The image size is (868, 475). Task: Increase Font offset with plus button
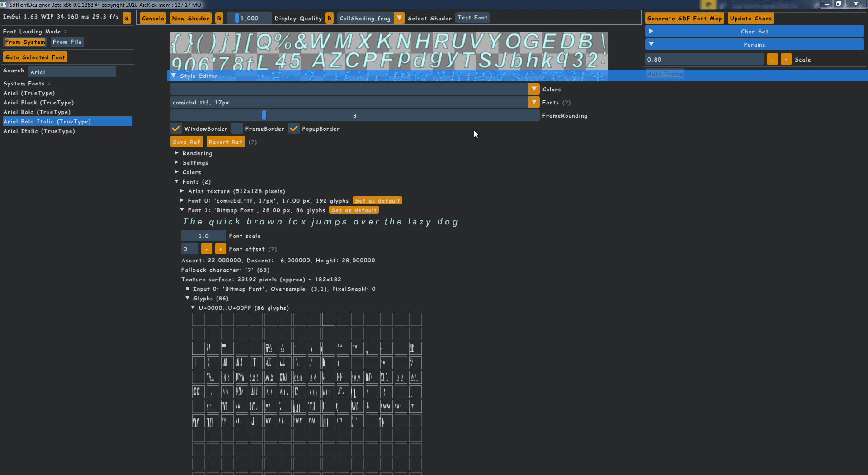(221, 249)
